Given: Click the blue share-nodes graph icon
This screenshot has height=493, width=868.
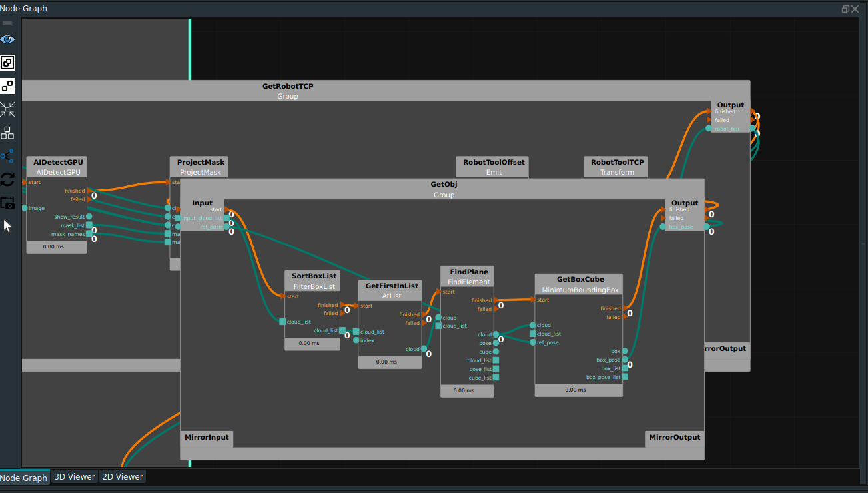Looking at the screenshot, I should click(x=7, y=157).
